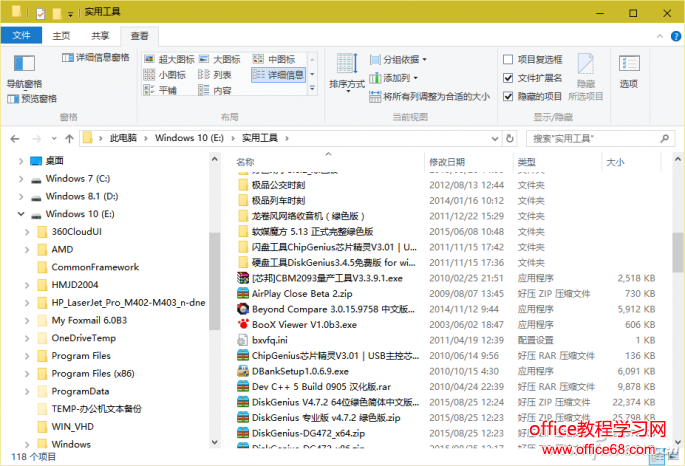Sort by Size (大小) column header
This screenshot has width=685, height=466.
(615, 162)
